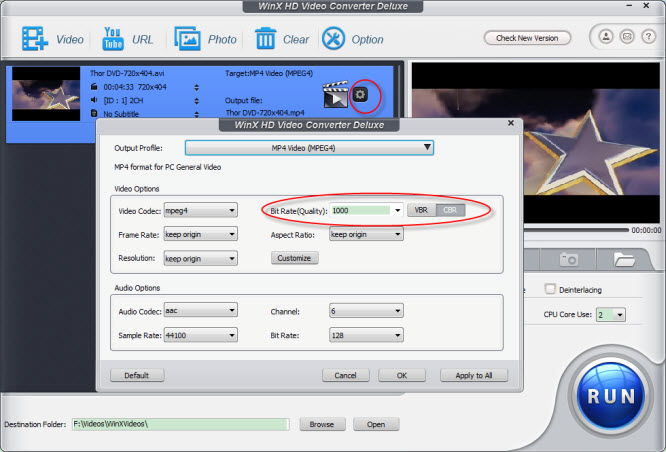This screenshot has width=666, height=452.
Task: Click the Clear trash icon
Action: point(265,38)
